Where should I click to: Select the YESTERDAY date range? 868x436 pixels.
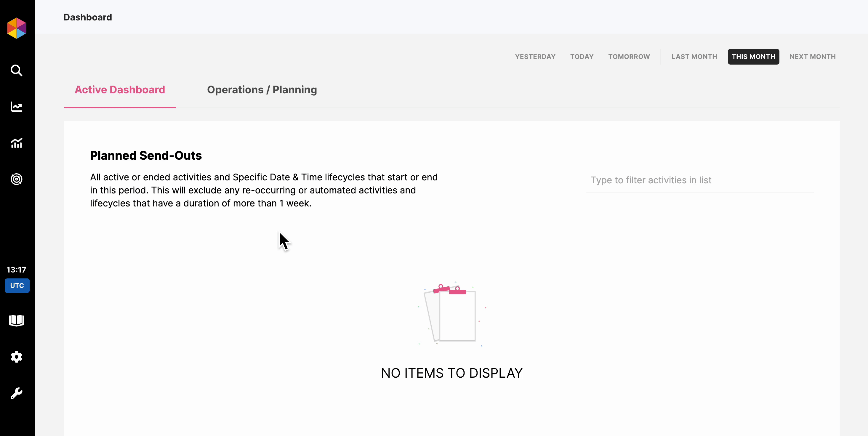point(535,57)
